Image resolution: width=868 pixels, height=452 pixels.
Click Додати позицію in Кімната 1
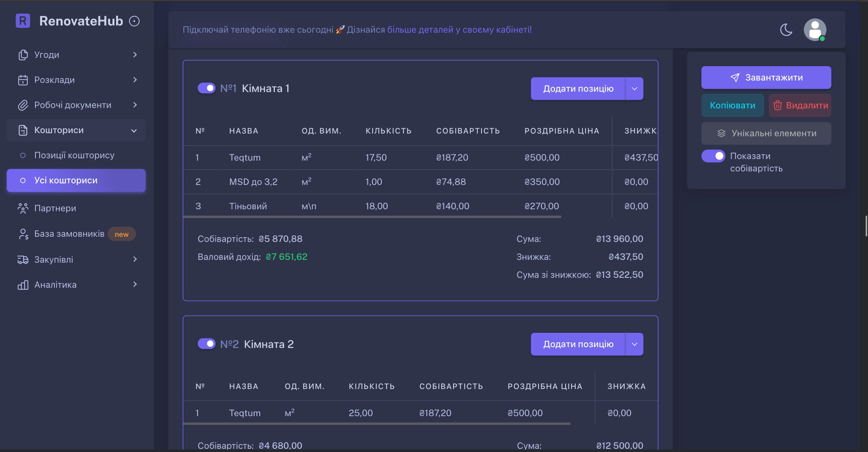pyautogui.click(x=578, y=88)
